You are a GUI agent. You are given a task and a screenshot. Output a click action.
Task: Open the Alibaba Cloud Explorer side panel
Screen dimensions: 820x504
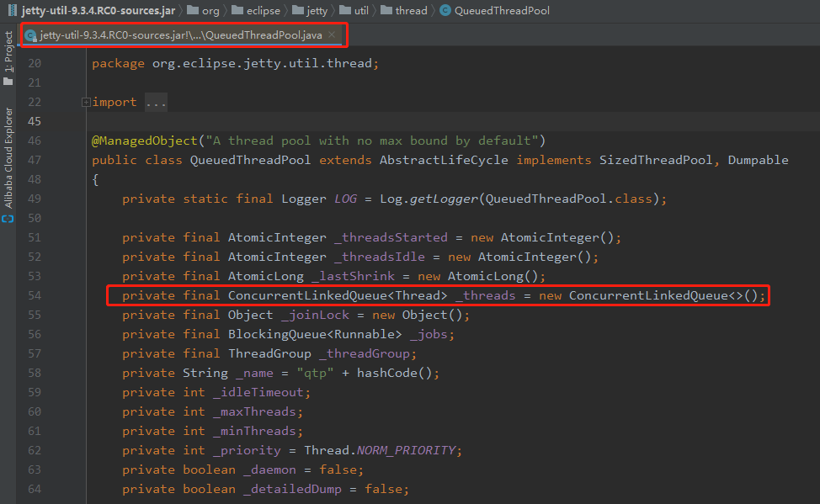(8, 158)
